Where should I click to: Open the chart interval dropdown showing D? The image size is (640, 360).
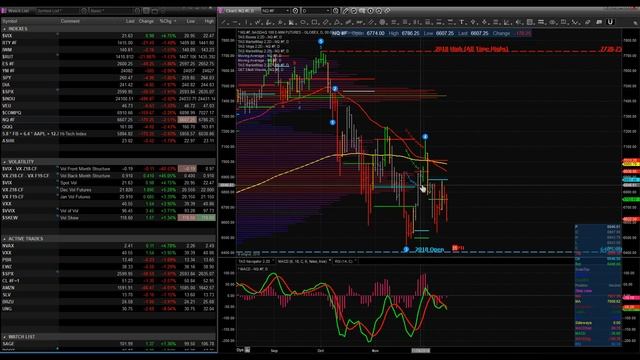pyautogui.click(x=316, y=11)
